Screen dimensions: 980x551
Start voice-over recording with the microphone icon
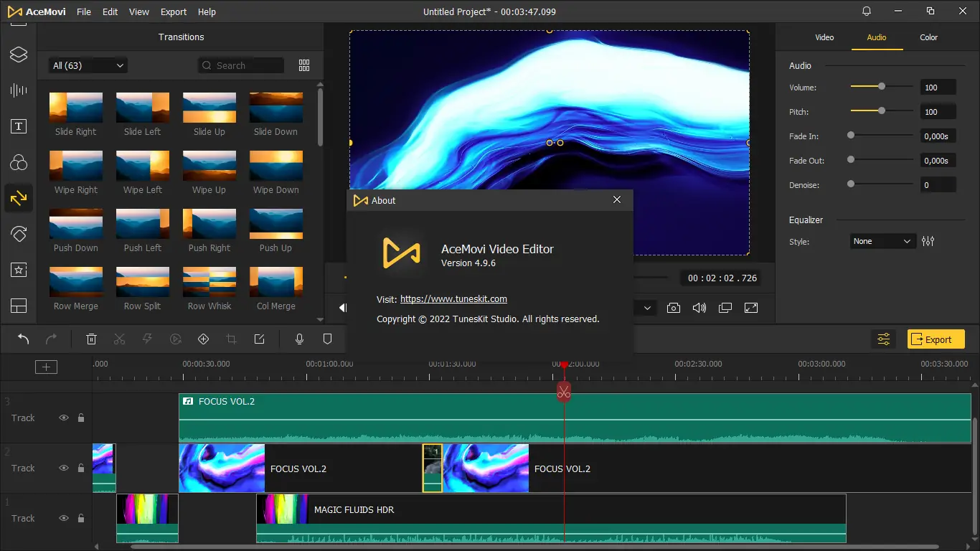(x=300, y=339)
